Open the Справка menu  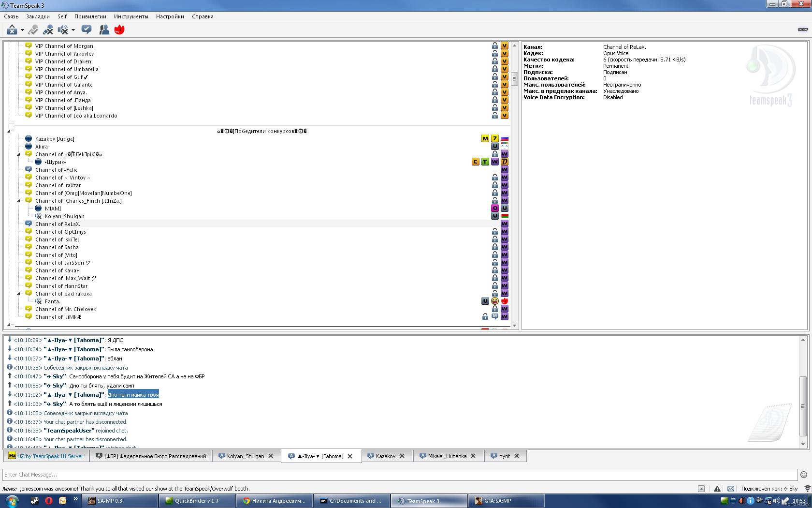click(x=203, y=16)
